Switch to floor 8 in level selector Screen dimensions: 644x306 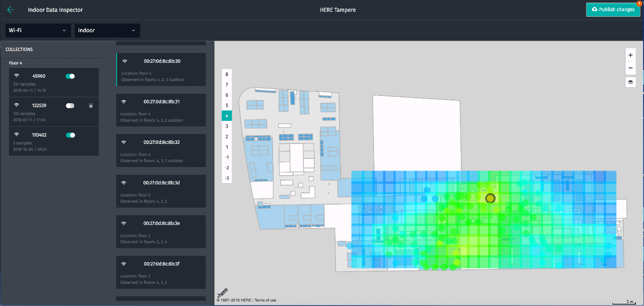point(227,74)
